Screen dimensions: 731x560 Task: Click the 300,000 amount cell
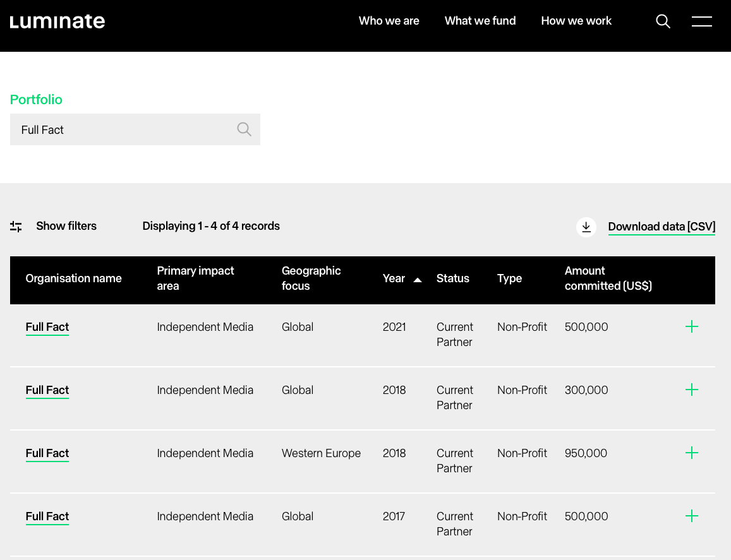[586, 390]
